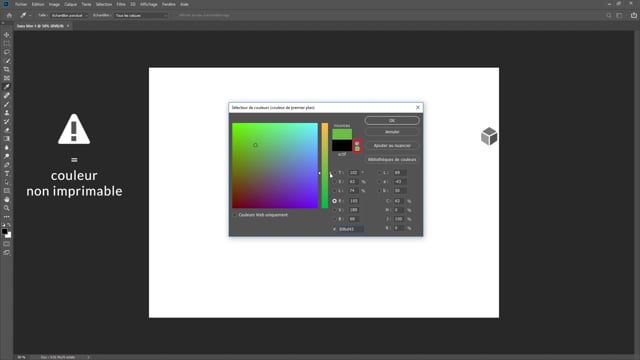Image resolution: width=640 pixels, height=360 pixels.
Task: Open the Edition menu
Action: (38, 4)
